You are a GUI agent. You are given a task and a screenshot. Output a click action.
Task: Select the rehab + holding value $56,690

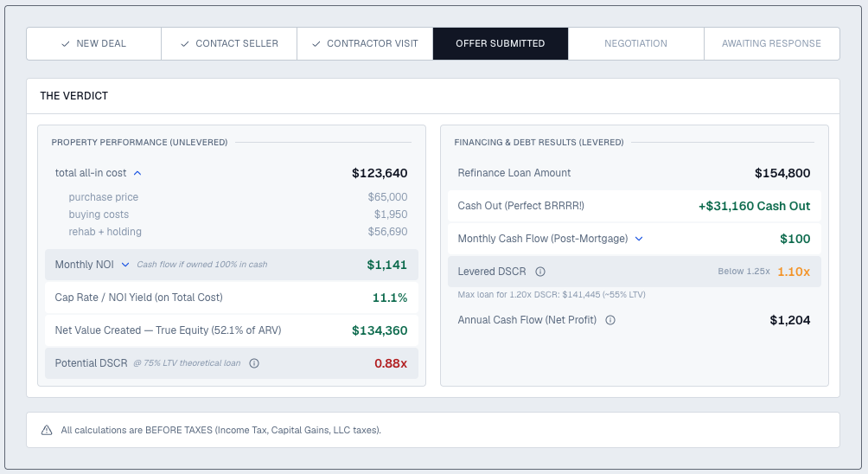[x=387, y=232]
